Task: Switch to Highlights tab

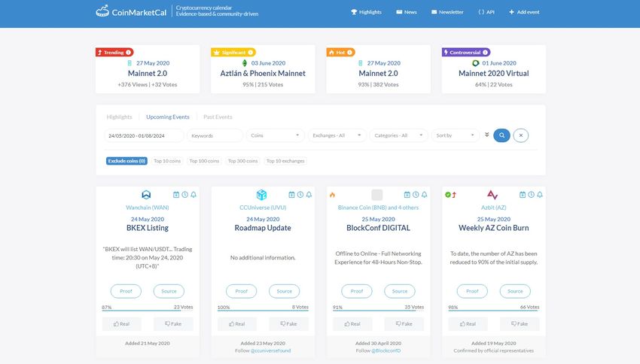Action: [119, 117]
